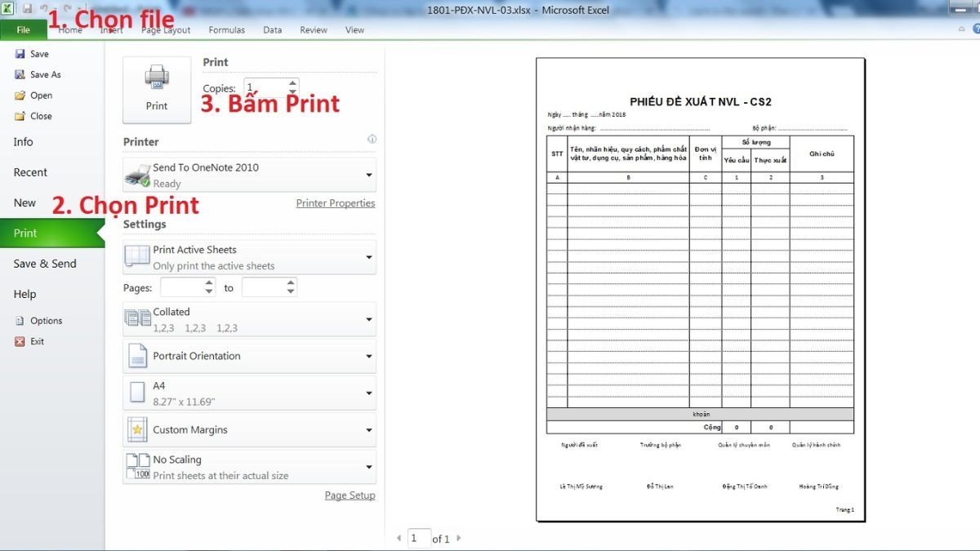Click the printer icon next to Send To OneNote
This screenshot has width=980, height=551.
[x=136, y=174]
